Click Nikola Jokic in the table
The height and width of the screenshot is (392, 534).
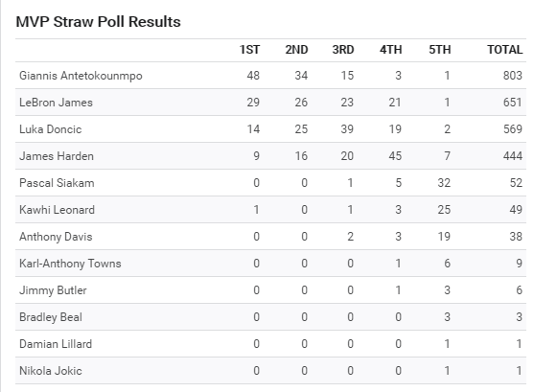point(51,371)
